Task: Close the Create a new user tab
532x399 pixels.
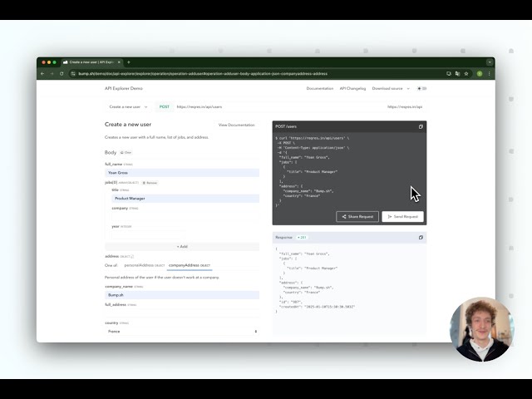Action: pyautogui.click(x=119, y=62)
